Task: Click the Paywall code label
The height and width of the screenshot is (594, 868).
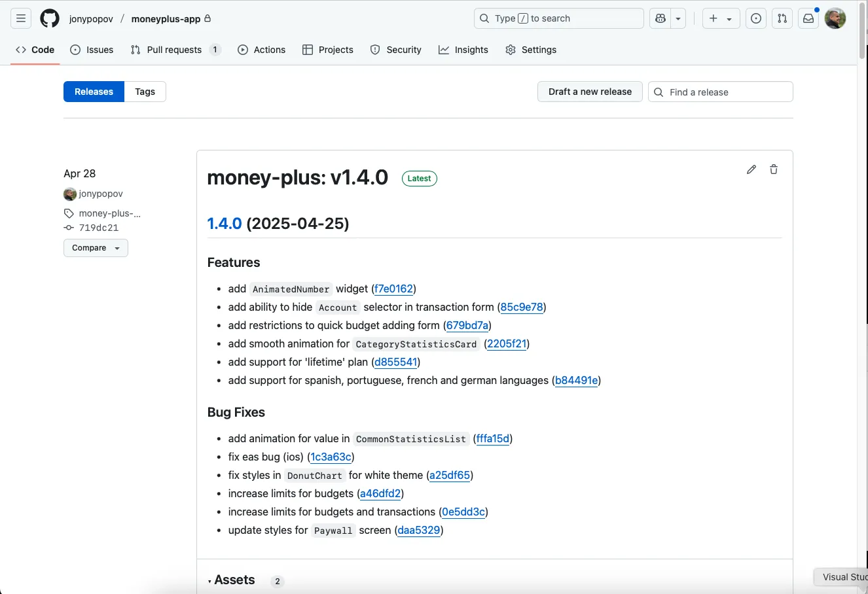Action: coord(333,531)
